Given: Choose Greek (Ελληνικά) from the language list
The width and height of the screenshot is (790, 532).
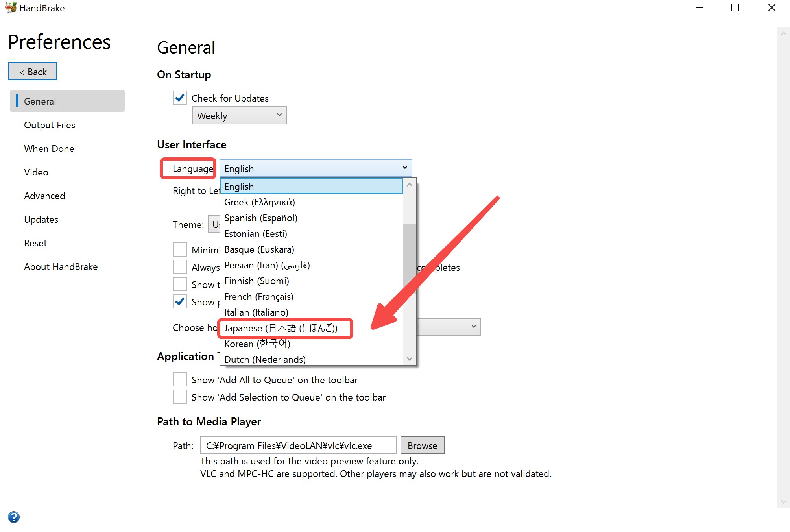Looking at the screenshot, I should 311,202.
